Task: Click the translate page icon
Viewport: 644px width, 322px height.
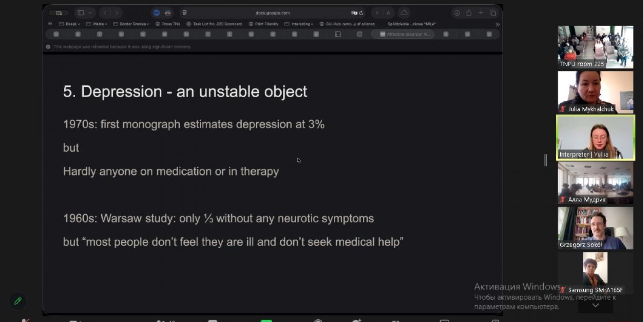Action: pyautogui.click(x=354, y=13)
